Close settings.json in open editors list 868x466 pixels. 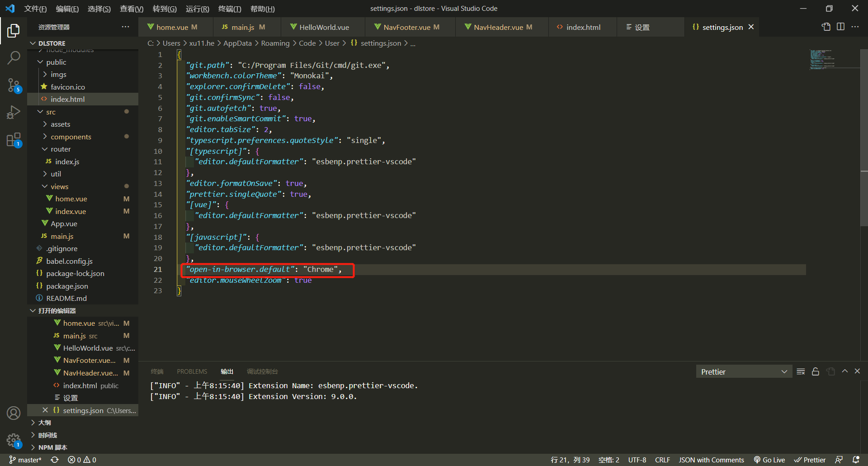click(45, 410)
